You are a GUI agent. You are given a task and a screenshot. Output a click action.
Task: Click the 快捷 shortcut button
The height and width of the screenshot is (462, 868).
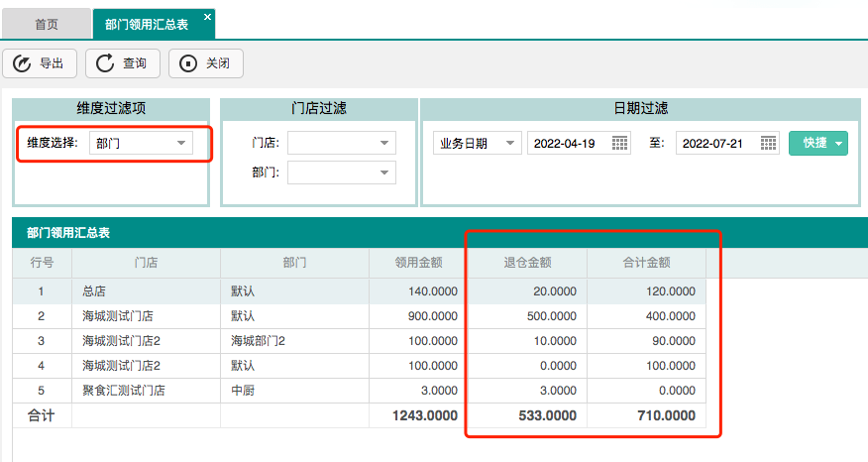pos(817,144)
